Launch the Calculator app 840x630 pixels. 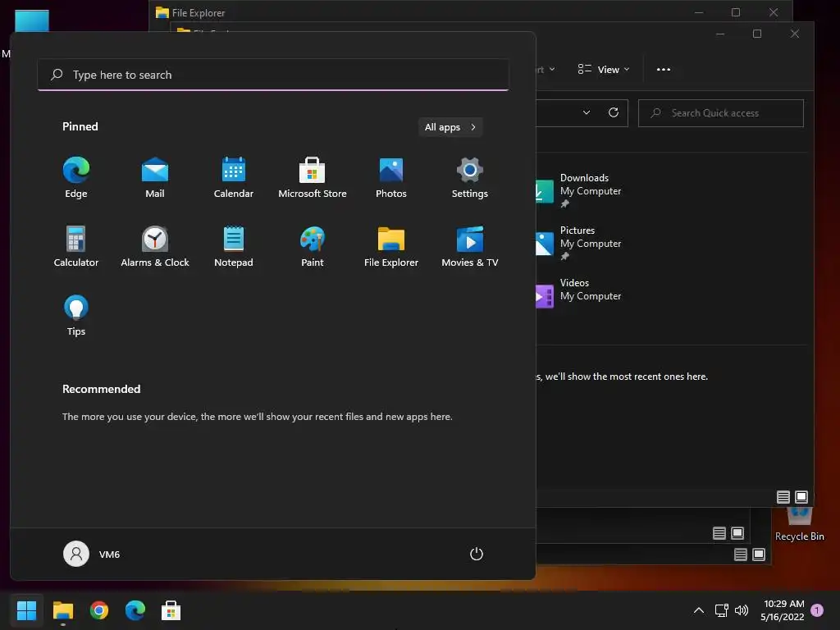[x=76, y=246]
